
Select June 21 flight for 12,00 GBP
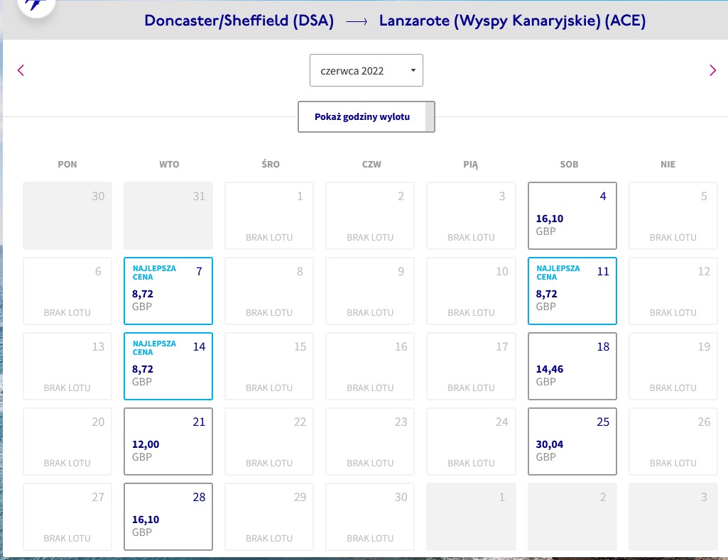click(x=168, y=441)
